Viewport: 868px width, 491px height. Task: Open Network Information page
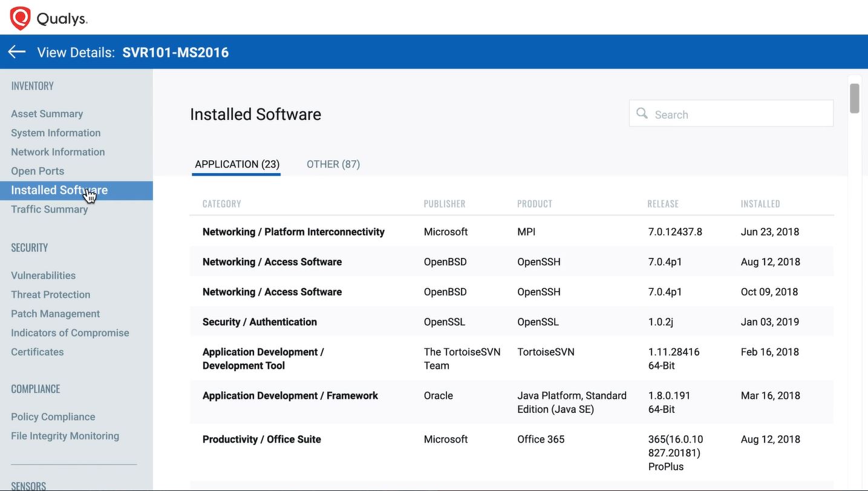(58, 152)
